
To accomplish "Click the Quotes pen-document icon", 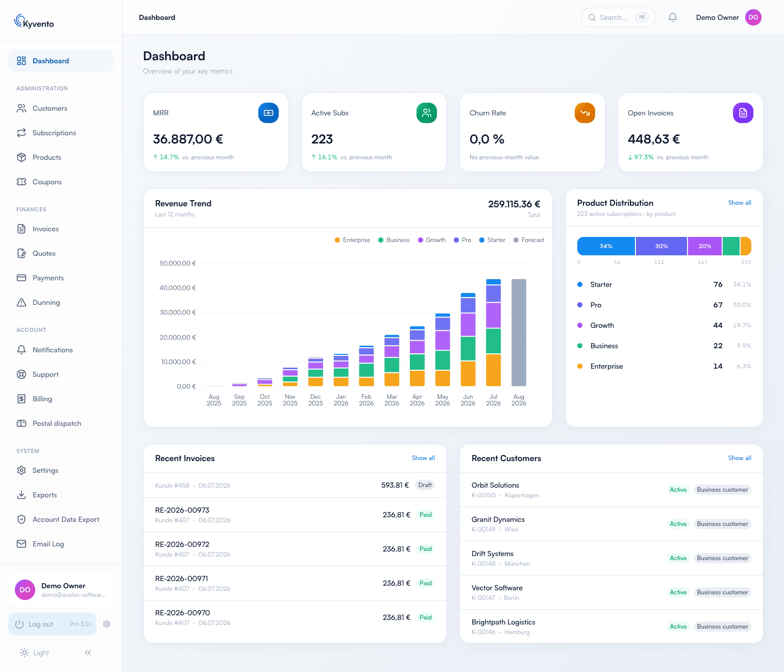I will point(21,253).
